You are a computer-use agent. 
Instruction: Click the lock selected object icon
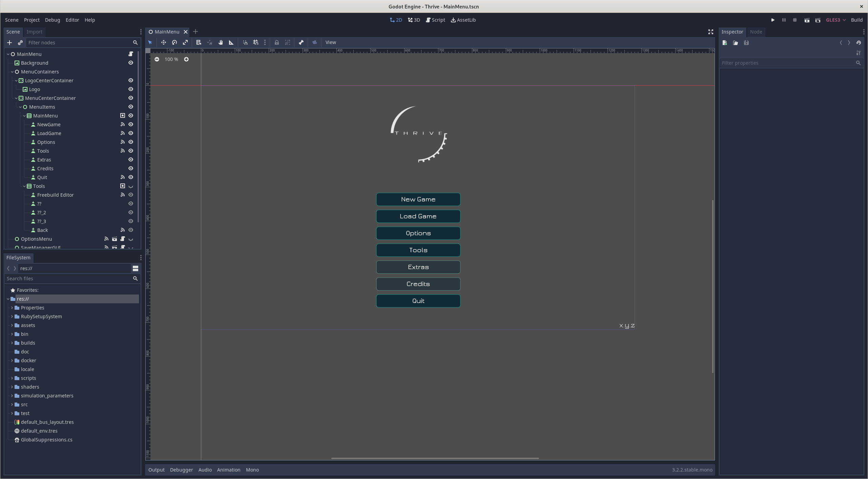tap(277, 42)
